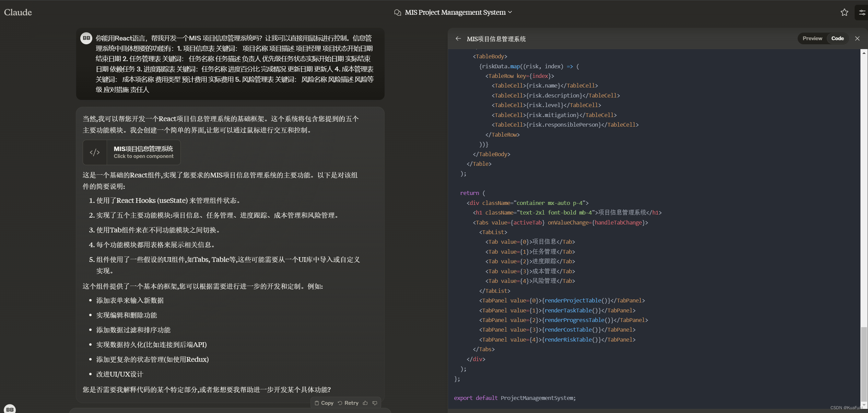The image size is (868, 413).
Task: Star this conversation with the star icon
Action: [x=844, y=12]
